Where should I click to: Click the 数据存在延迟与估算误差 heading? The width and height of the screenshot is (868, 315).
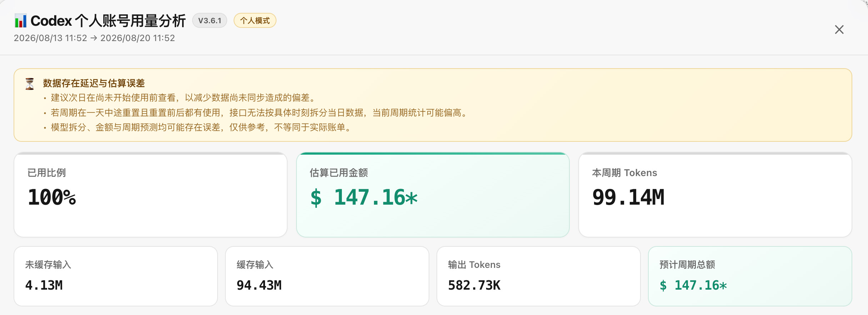pyautogui.click(x=94, y=83)
